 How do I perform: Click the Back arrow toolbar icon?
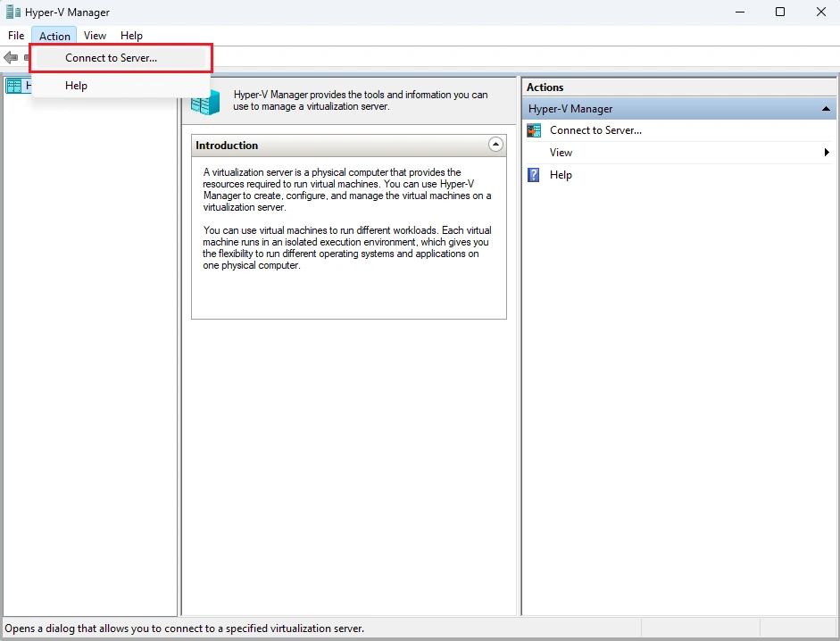[10, 57]
